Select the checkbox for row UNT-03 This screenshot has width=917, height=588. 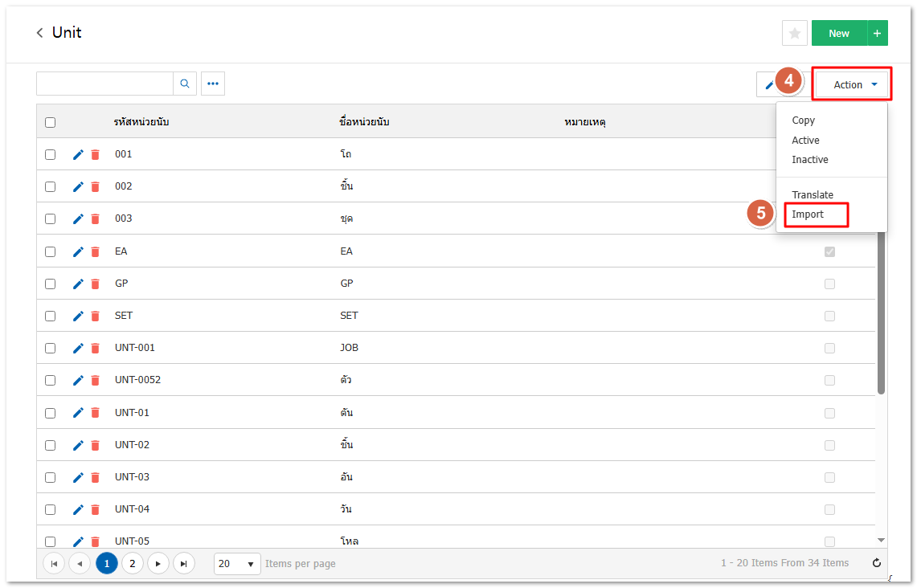point(51,477)
